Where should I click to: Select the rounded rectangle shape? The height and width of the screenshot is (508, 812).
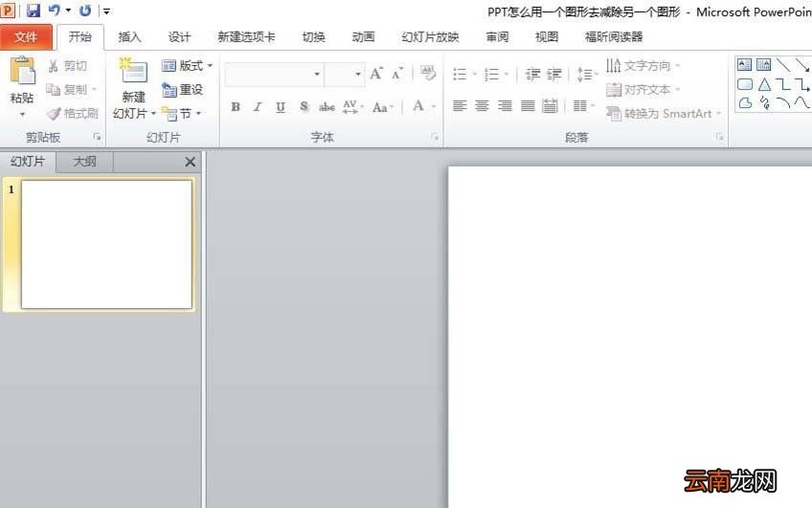tap(745, 84)
